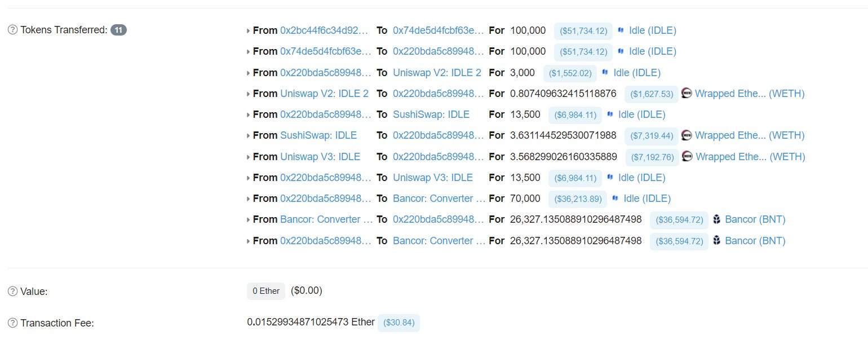Expand arrow of row From Bancor: Converter
This screenshot has width=868, height=344.
click(249, 220)
